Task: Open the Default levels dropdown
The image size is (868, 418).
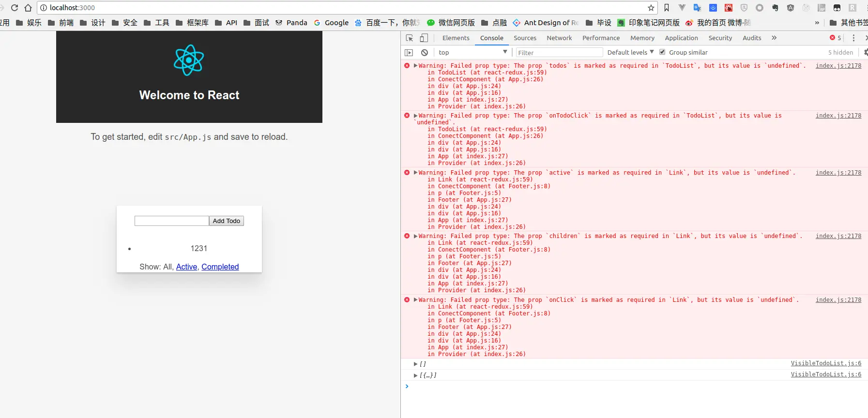Action: [x=630, y=52]
